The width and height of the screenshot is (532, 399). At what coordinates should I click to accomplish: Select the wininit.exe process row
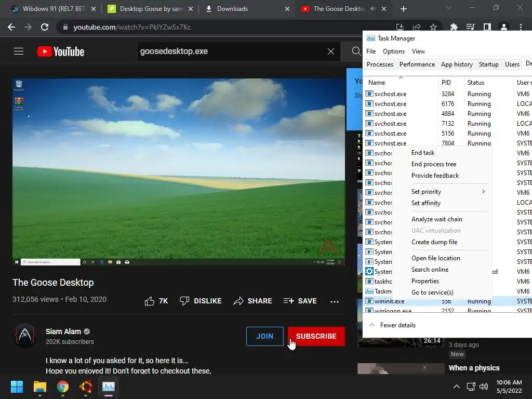coord(448,301)
